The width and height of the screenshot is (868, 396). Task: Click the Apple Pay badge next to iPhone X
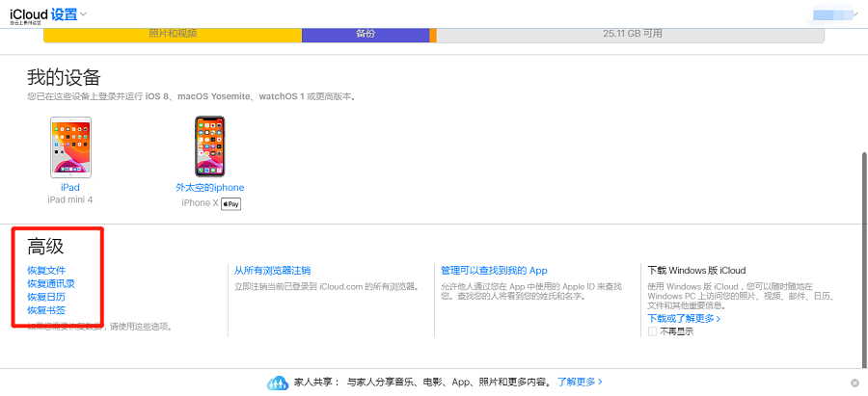coord(231,203)
